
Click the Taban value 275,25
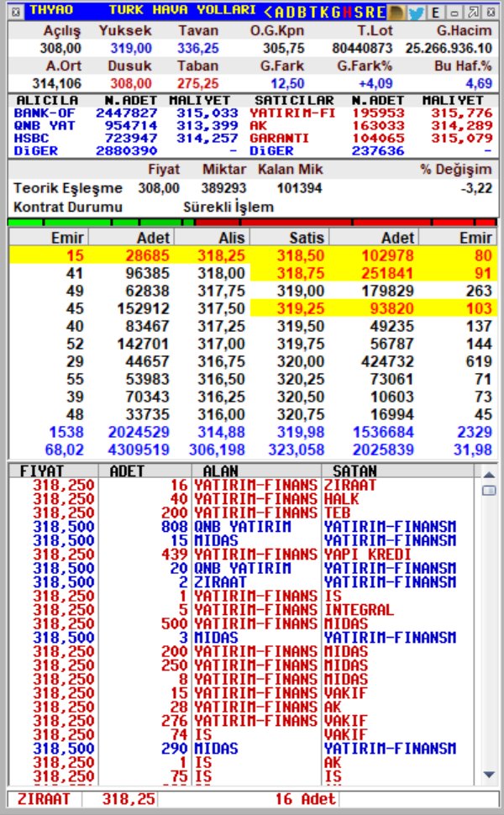point(198,84)
